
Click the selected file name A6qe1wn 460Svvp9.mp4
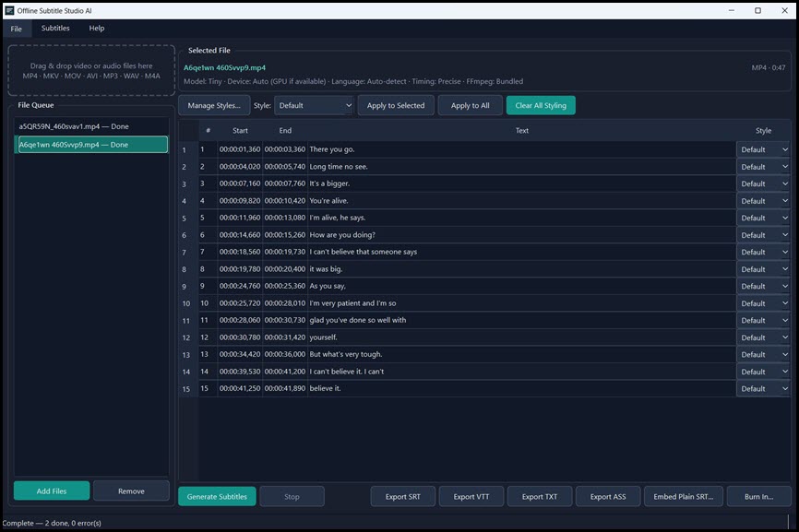click(x=225, y=67)
